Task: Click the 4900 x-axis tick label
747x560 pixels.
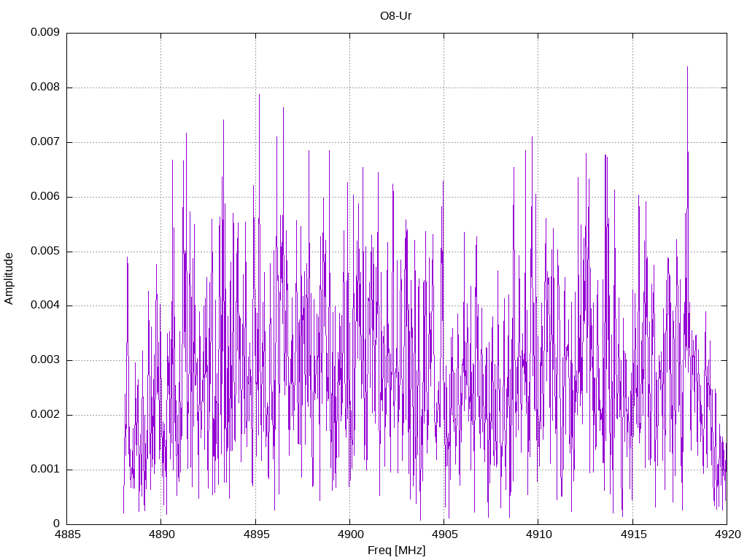Action: coord(350,534)
